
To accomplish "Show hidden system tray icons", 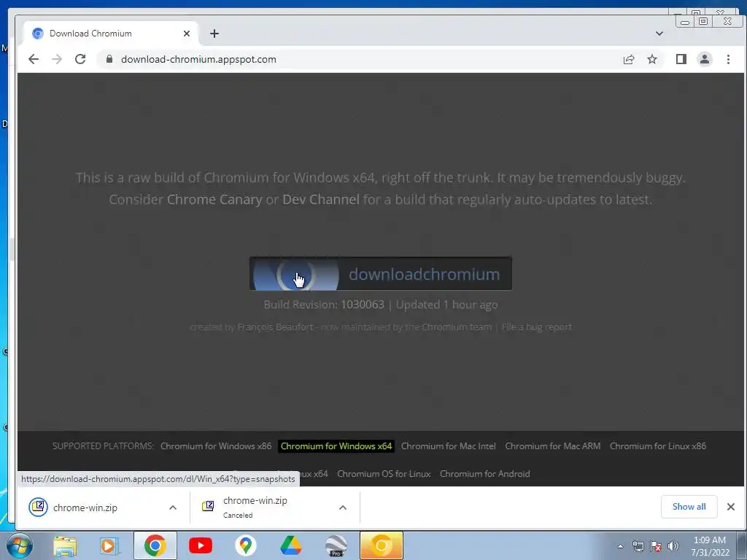I will (620, 546).
